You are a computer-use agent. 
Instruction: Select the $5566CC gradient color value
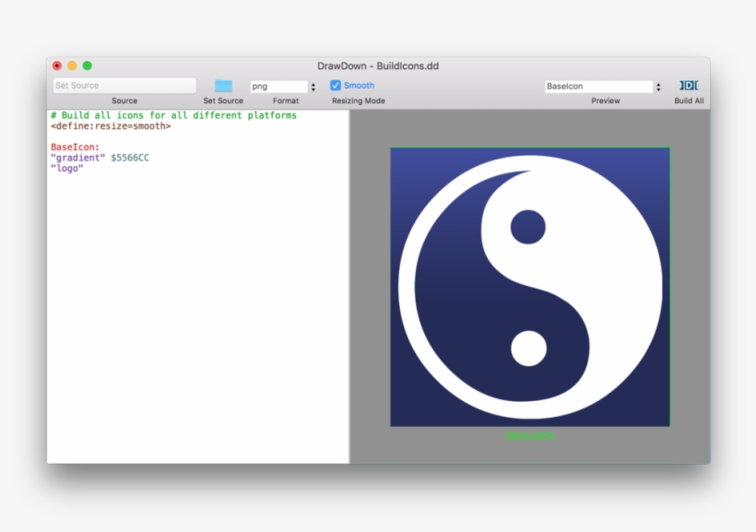point(128,157)
